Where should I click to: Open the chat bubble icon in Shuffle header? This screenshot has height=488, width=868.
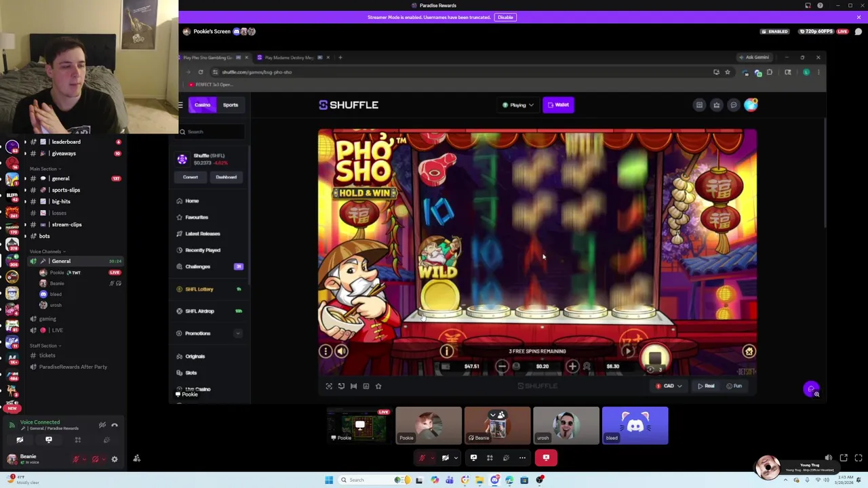[733, 105]
